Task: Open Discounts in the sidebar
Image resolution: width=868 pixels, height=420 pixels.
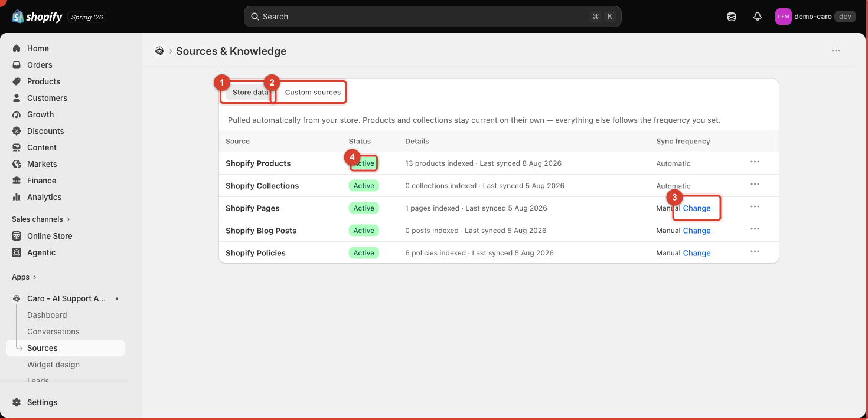Action: 66,131
